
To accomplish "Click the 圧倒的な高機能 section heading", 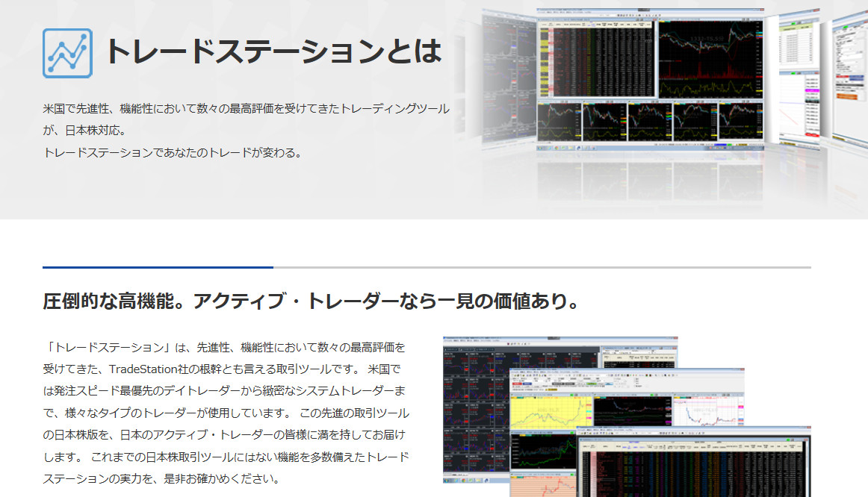I will tap(311, 301).
